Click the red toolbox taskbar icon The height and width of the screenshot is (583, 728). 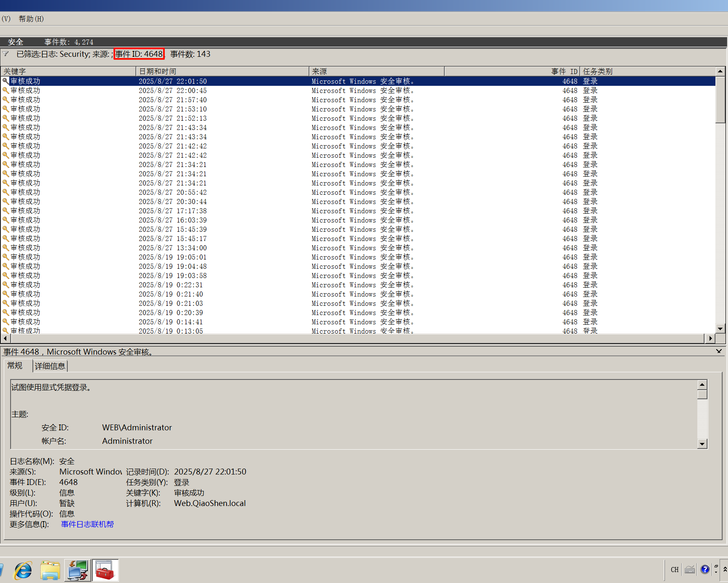click(x=105, y=570)
